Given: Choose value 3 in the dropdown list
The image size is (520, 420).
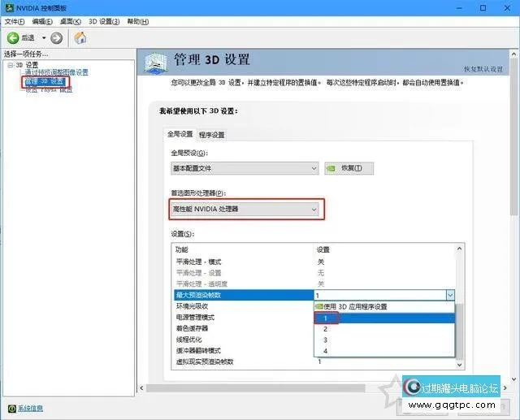Looking at the screenshot, I should click(x=384, y=340).
